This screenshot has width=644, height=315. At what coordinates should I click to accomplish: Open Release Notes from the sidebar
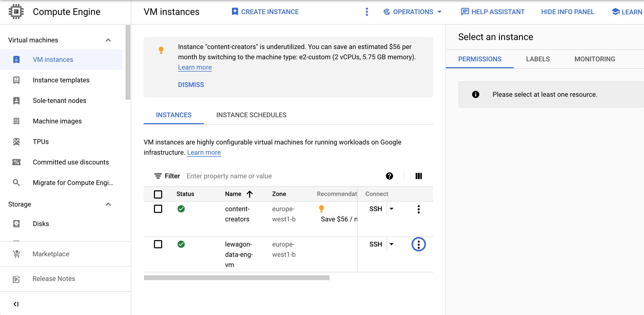point(54,279)
